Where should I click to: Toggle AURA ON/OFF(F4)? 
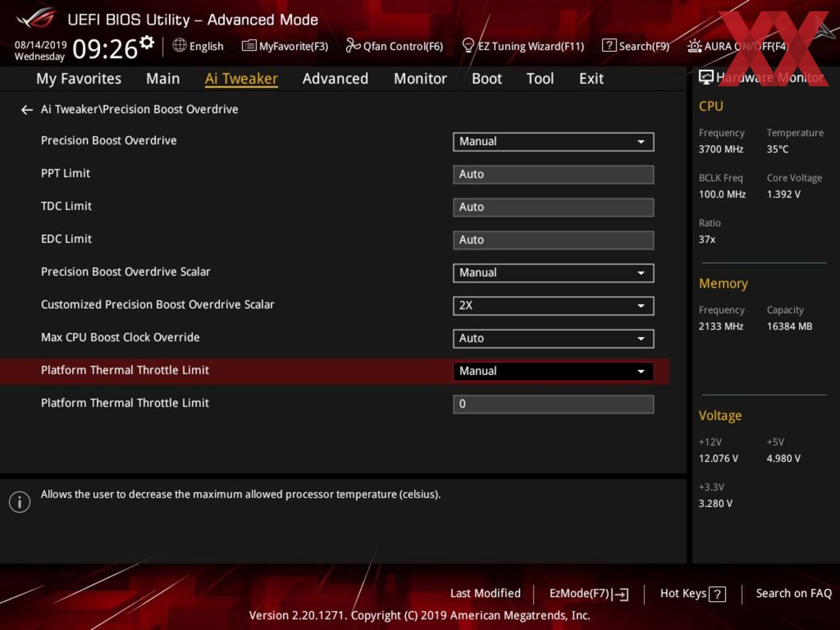(x=737, y=46)
